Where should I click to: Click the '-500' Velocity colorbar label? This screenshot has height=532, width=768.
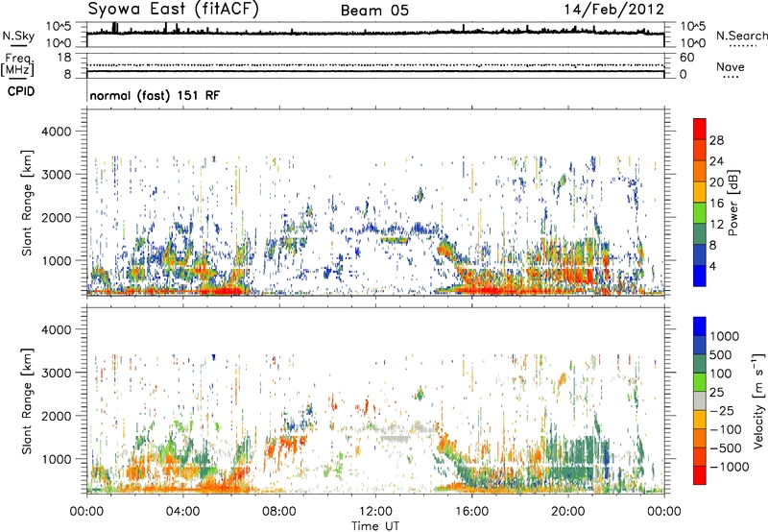(x=726, y=448)
